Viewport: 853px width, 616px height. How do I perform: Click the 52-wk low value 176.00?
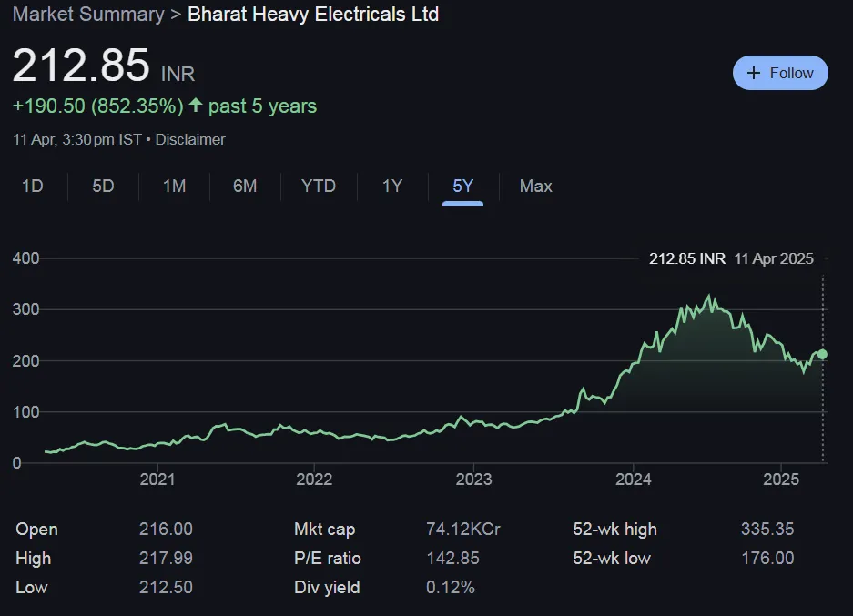point(767,559)
